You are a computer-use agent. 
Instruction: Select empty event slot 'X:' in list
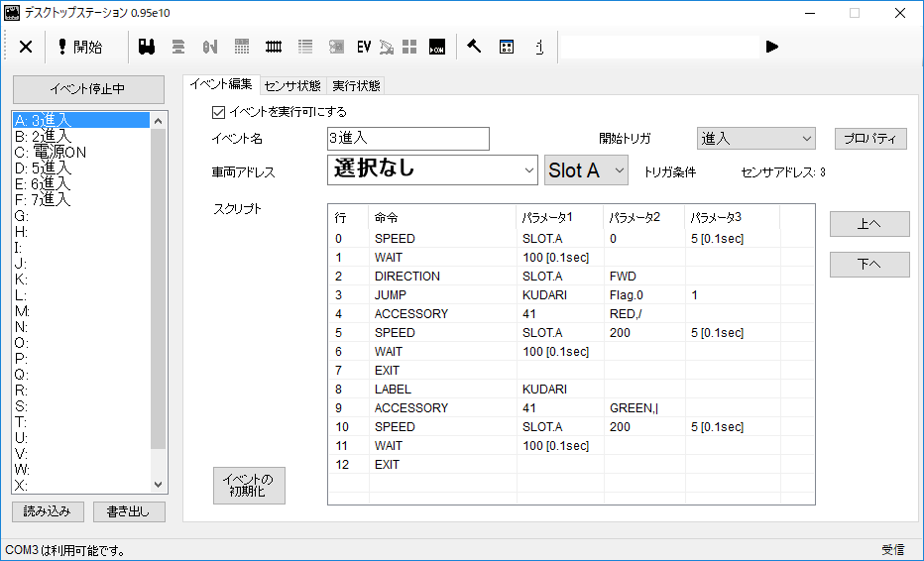81,486
